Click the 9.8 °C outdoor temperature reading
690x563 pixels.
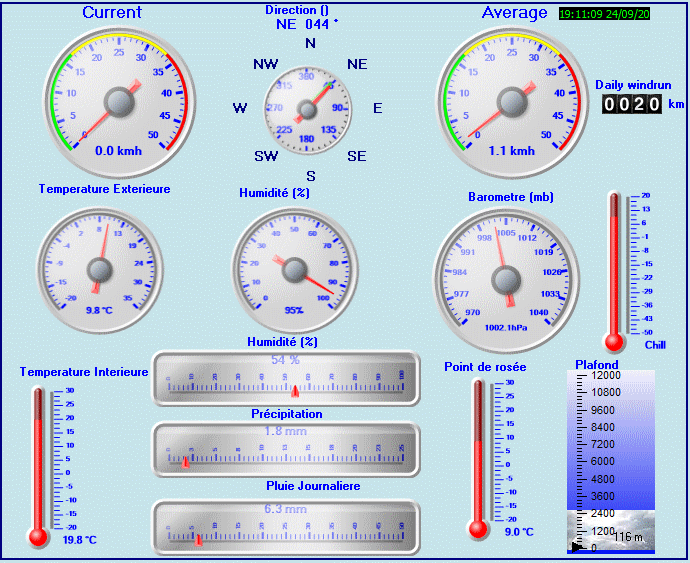click(x=99, y=310)
